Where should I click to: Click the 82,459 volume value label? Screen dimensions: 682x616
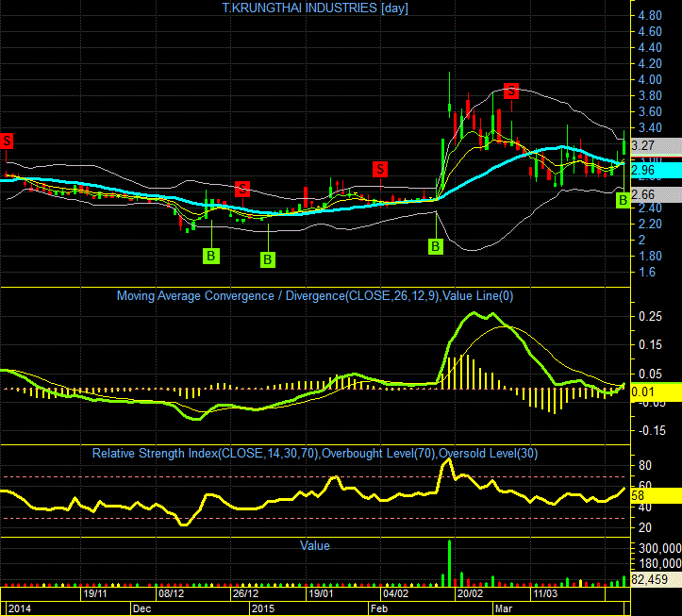pyautogui.click(x=656, y=579)
